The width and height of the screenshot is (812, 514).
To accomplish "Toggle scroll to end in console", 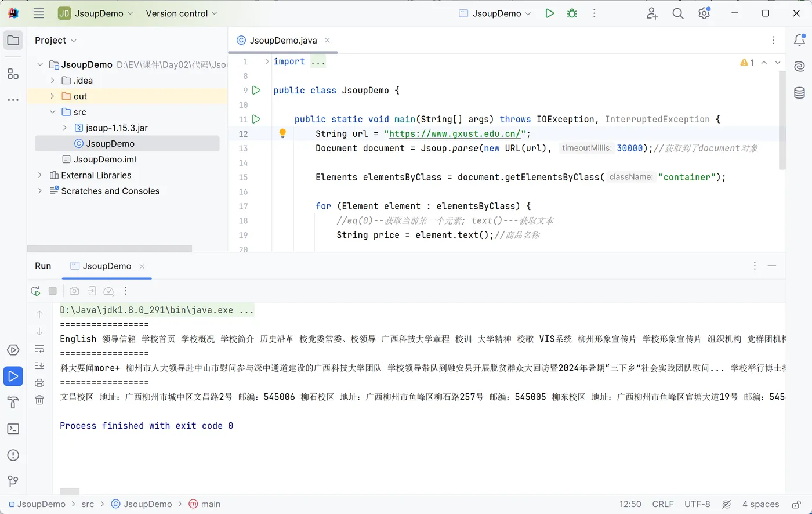I will (x=39, y=365).
